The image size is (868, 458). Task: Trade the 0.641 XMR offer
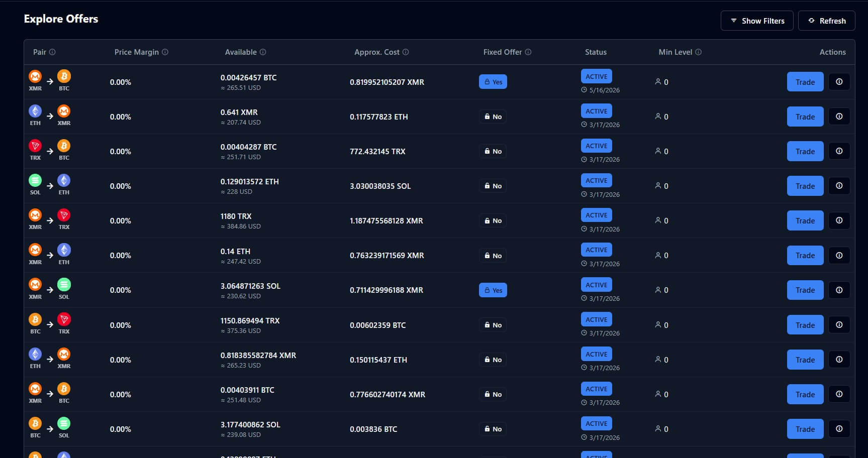(805, 117)
